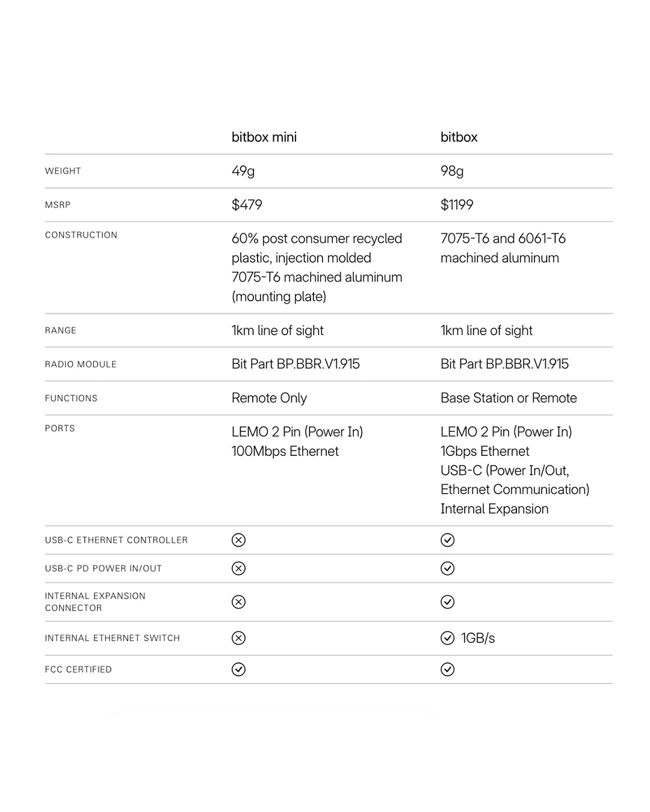Click bitbox FCC Certified checkmark
Screen dimensions: 650x812
coord(447,669)
